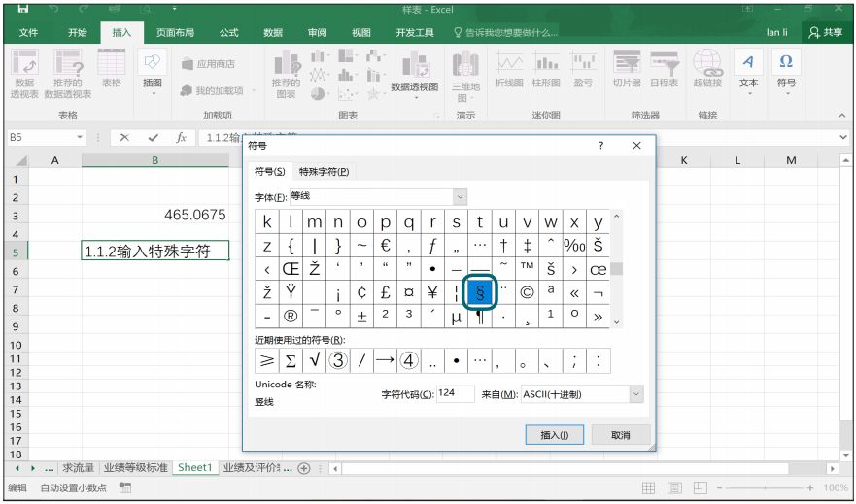Select the ® symbol in the grid
The height and width of the screenshot is (504, 856).
point(291,317)
